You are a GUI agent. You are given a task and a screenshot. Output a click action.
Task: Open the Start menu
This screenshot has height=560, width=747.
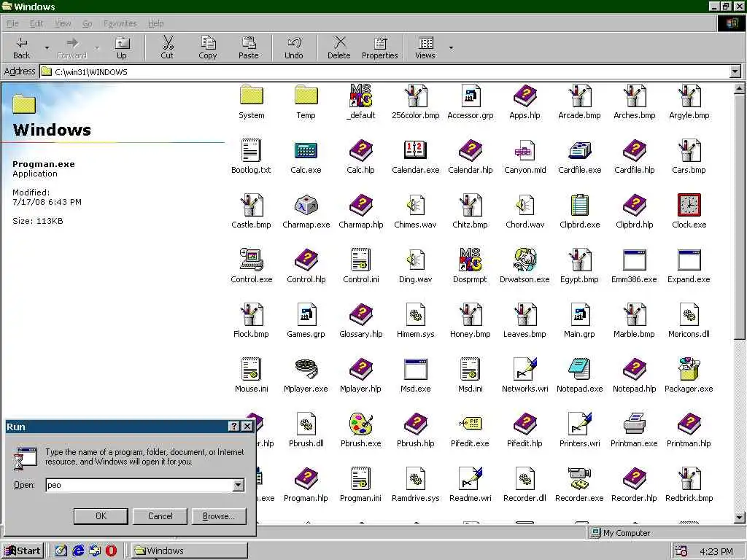coord(23,551)
